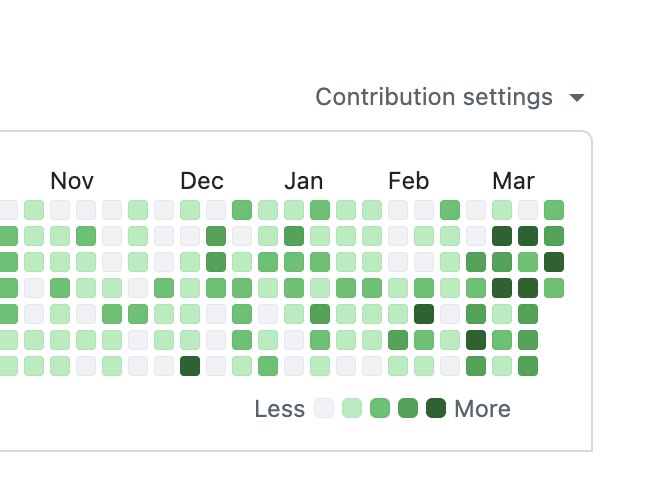Click the top-right square of the contribution graph
This screenshot has height=498, width=646.
pyautogui.click(x=554, y=210)
